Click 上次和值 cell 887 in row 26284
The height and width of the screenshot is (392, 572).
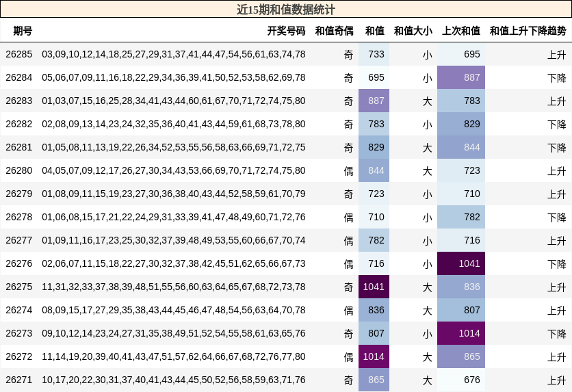pos(461,78)
